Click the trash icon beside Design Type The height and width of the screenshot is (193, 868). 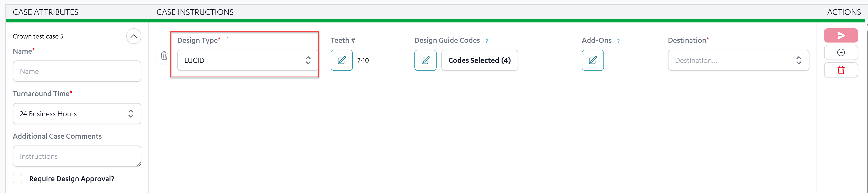pyautogui.click(x=164, y=56)
